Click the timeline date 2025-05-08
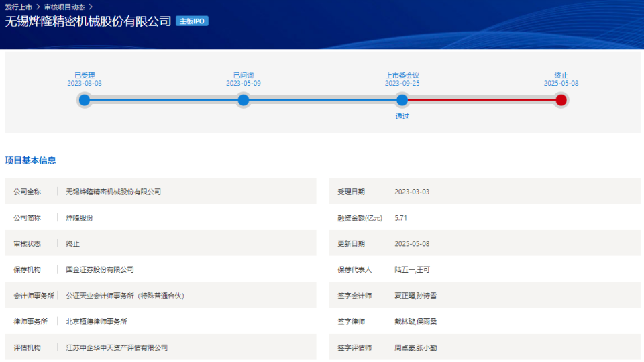Viewport: 644px width, 362px height. [x=561, y=83]
